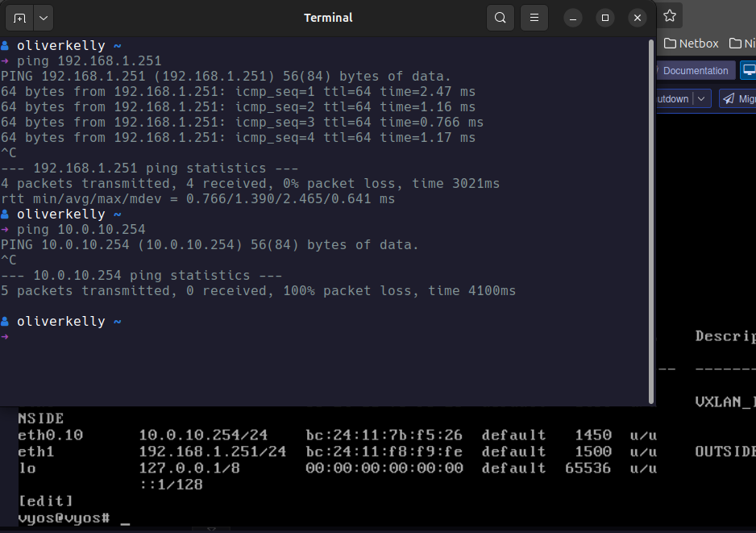Open the terminal hamburger menu
Viewport: 756px width, 533px height.
click(533, 18)
